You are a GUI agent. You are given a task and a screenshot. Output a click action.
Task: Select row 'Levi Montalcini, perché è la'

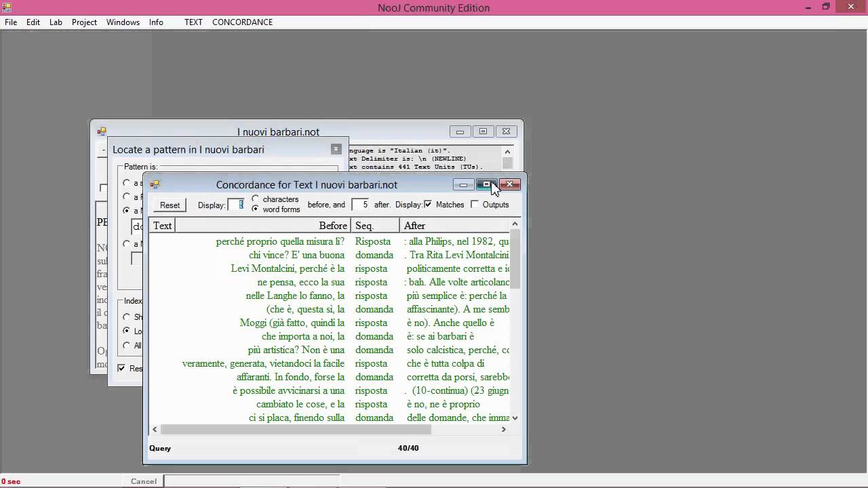click(329, 268)
